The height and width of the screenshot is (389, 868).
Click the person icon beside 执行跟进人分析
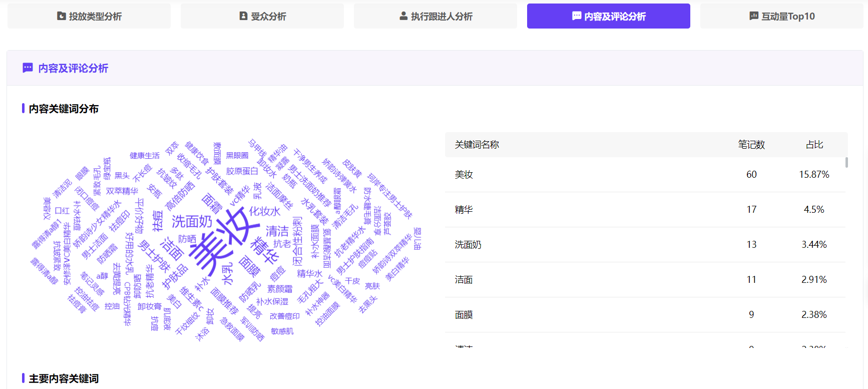(x=403, y=16)
